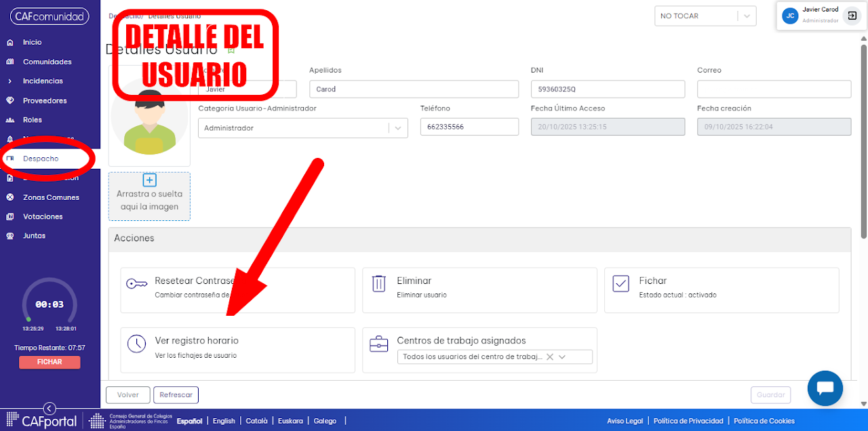Click the trash icon for Eliminar
868x431 pixels.
pyautogui.click(x=379, y=284)
